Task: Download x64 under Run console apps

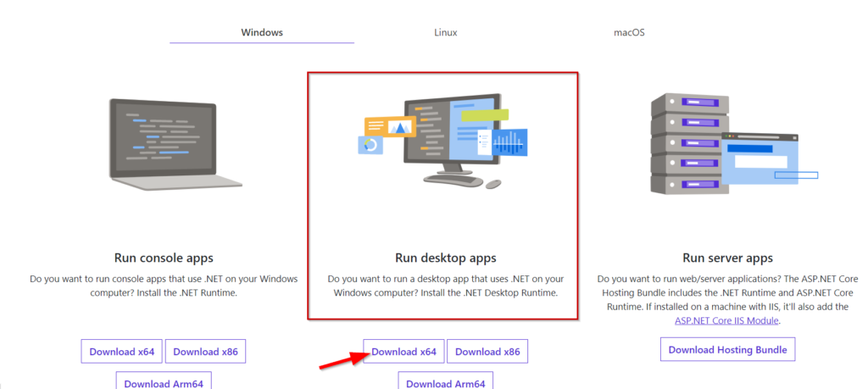Action: click(122, 352)
